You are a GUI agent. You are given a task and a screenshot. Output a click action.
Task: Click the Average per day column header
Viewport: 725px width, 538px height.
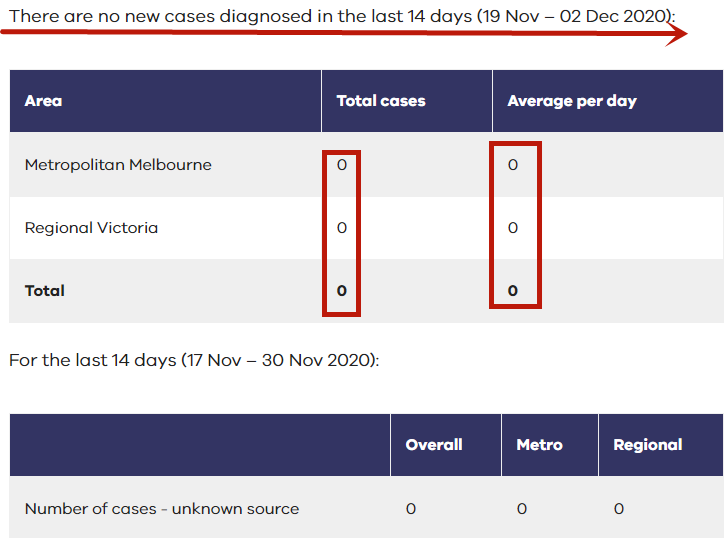coord(572,101)
